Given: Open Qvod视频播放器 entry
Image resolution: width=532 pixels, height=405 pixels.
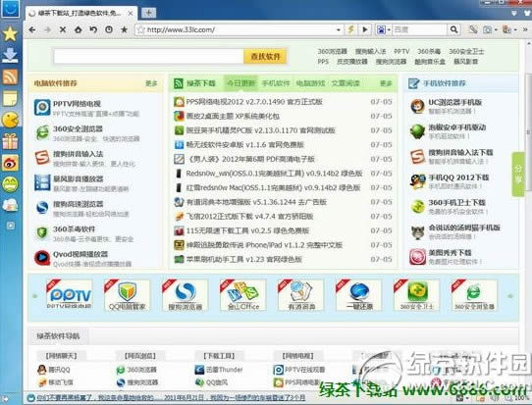Looking at the screenshot, I should pyautogui.click(x=80, y=254).
